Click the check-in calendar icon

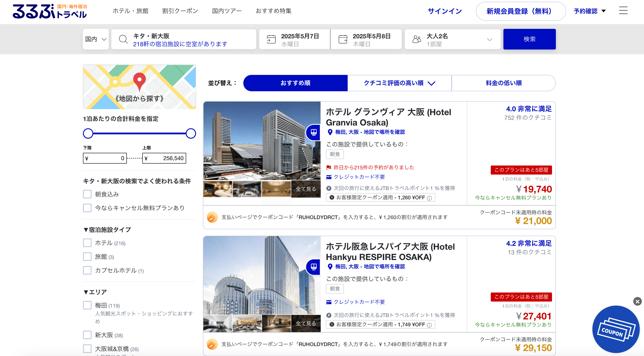[271, 39]
